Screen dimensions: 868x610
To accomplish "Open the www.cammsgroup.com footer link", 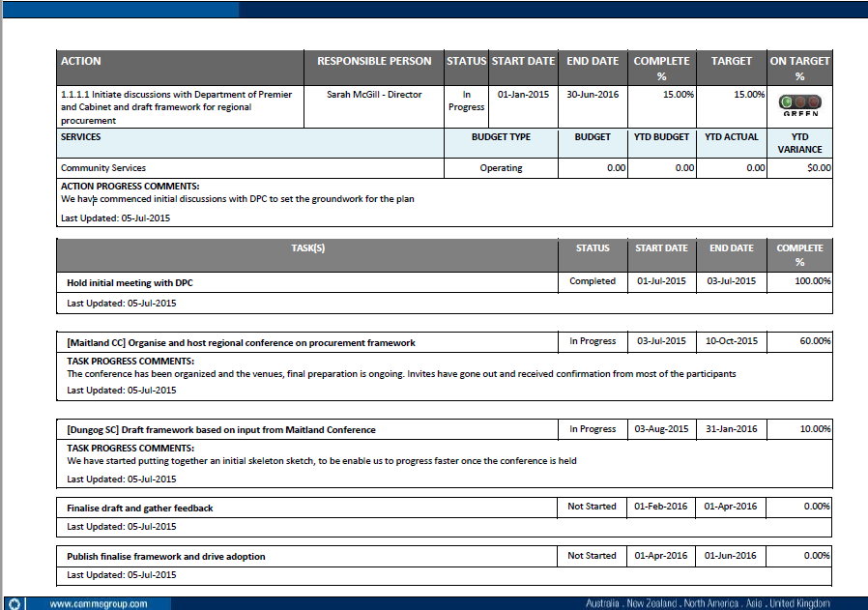I will click(x=99, y=604).
